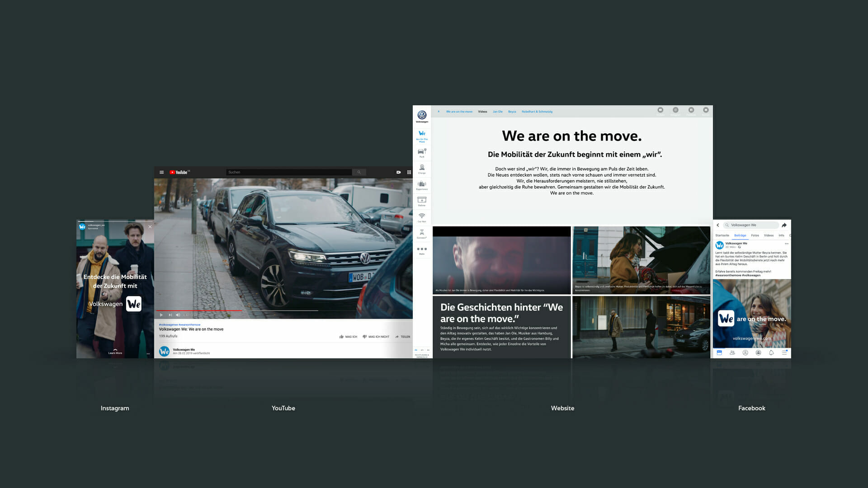Open the YouTube hamburger menu
This screenshot has width=868, height=488.
click(161, 172)
